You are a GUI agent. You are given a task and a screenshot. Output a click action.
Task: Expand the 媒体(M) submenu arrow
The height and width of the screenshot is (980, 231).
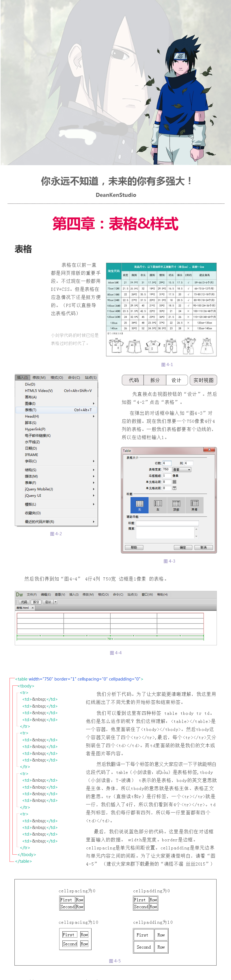(x=93, y=476)
